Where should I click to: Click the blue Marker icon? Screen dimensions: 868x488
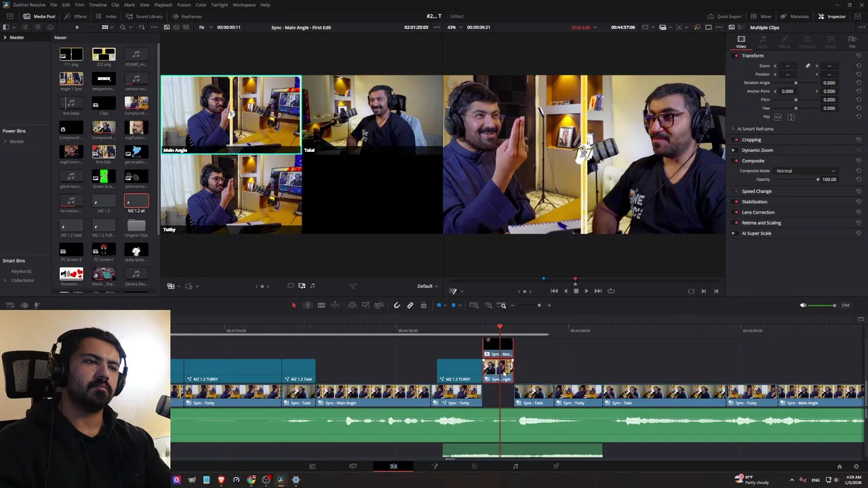pyautogui.click(x=454, y=306)
